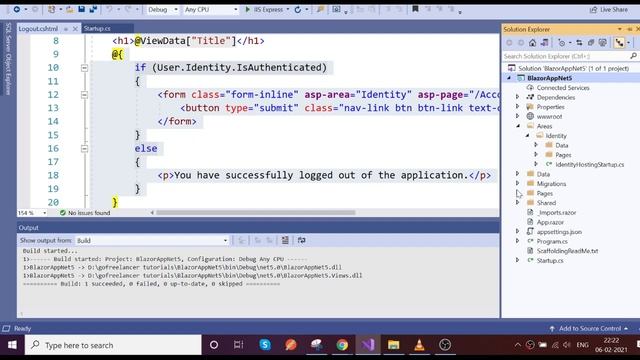This screenshot has width=640, height=360.
Task: Open file icon in main toolbar
Action: pyautogui.click(x=70, y=9)
